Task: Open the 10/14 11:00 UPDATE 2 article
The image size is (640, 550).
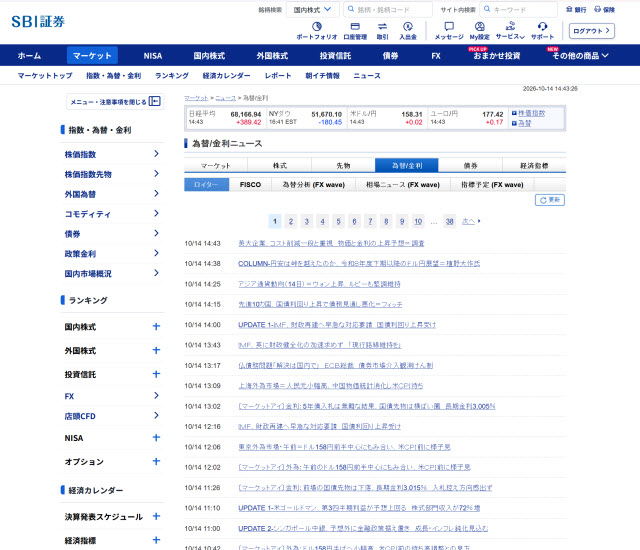Action: (363, 528)
